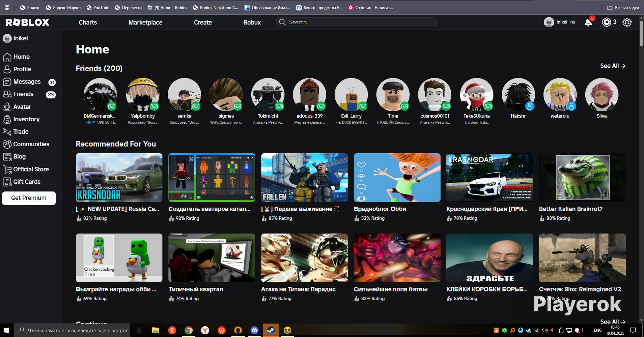Open the Robux tab

(252, 23)
